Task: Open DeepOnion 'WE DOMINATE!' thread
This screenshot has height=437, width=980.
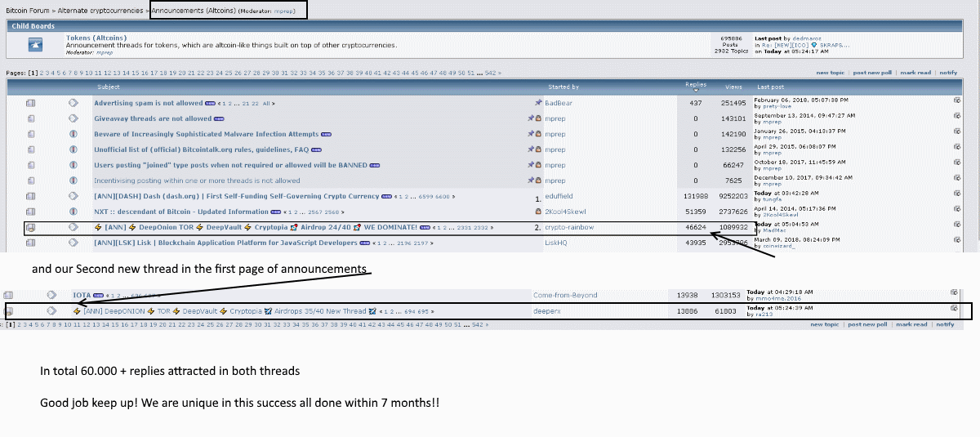Action: coord(256,227)
